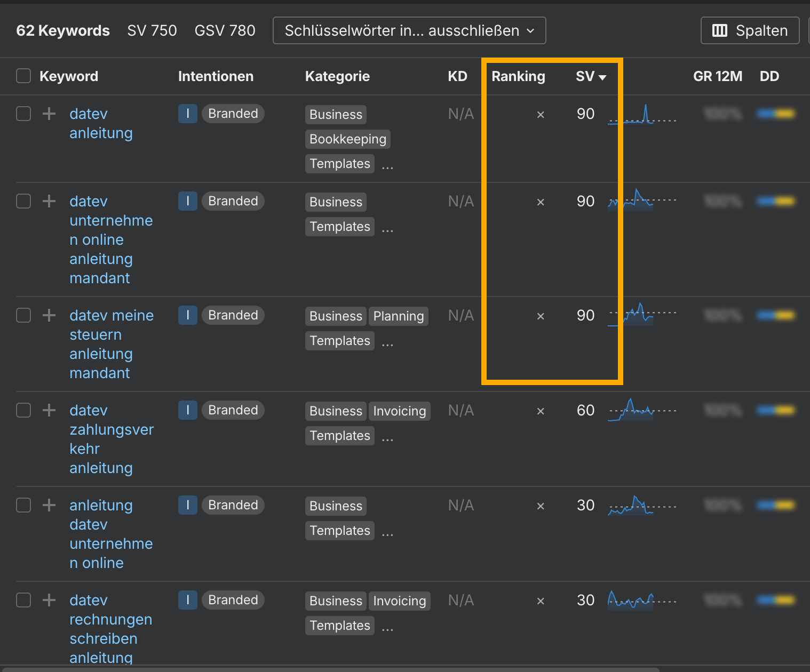Open datev zahlungsverkehr anleitung keyword link
This screenshot has width=810, height=672.
pos(112,439)
